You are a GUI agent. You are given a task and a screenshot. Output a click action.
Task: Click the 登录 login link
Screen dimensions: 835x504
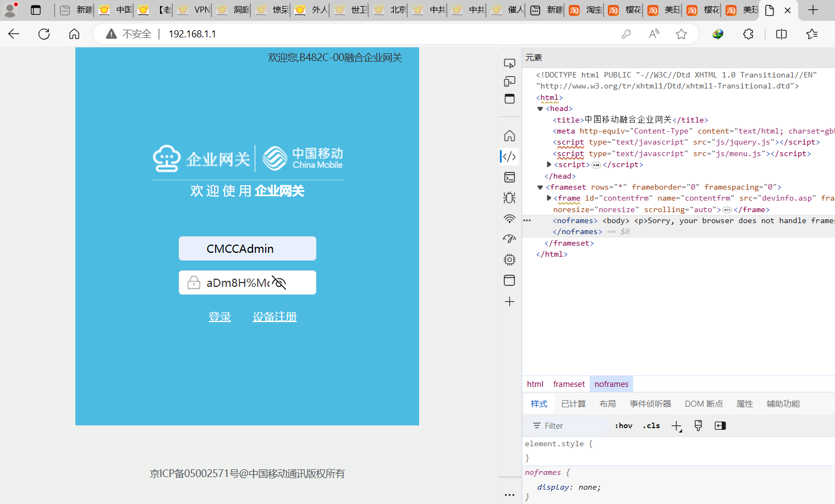coord(219,317)
